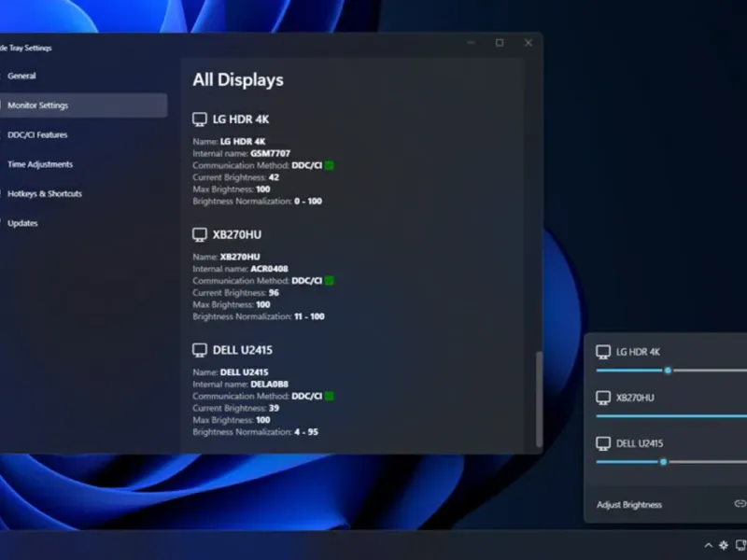Show hidden icons chevron in system tray
This screenshot has width=747, height=560.
tap(709, 545)
